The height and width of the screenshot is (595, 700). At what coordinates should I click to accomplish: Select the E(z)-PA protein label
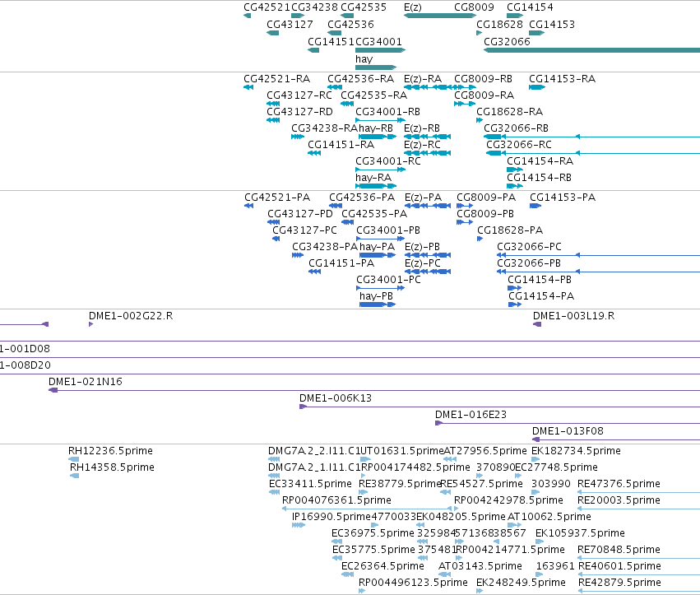coord(424,197)
